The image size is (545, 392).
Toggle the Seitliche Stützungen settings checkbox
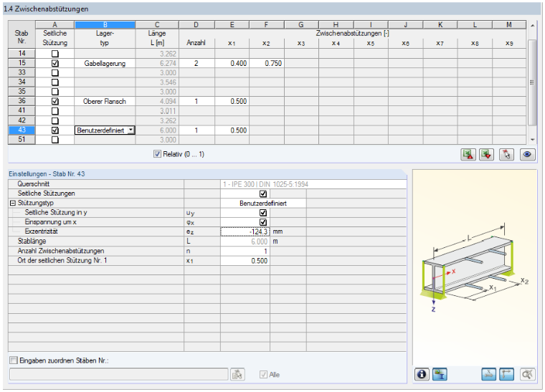click(x=263, y=193)
